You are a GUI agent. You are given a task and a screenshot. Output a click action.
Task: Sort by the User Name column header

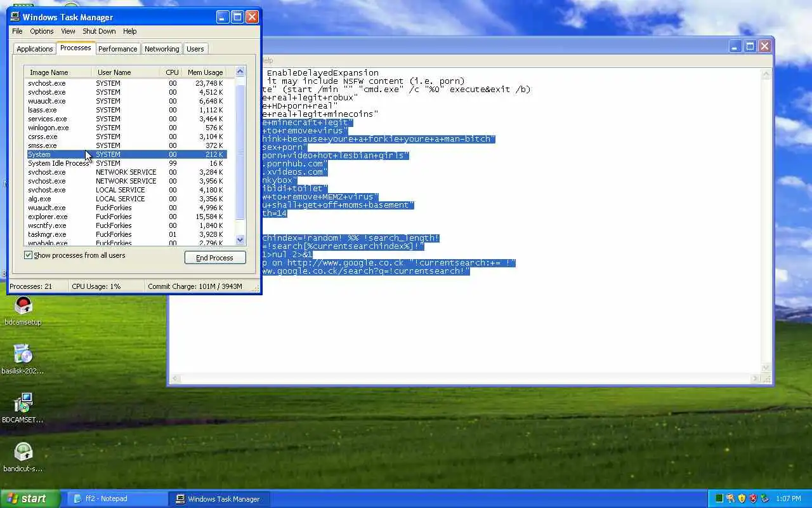coord(126,72)
